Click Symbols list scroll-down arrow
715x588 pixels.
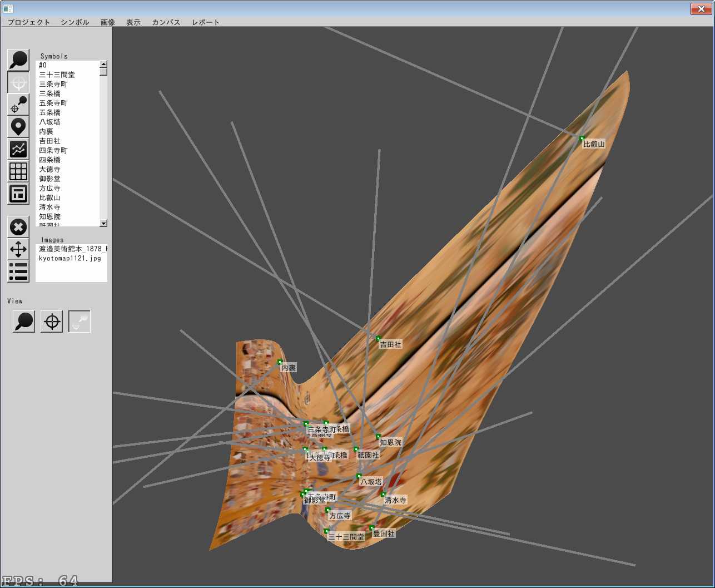click(103, 223)
